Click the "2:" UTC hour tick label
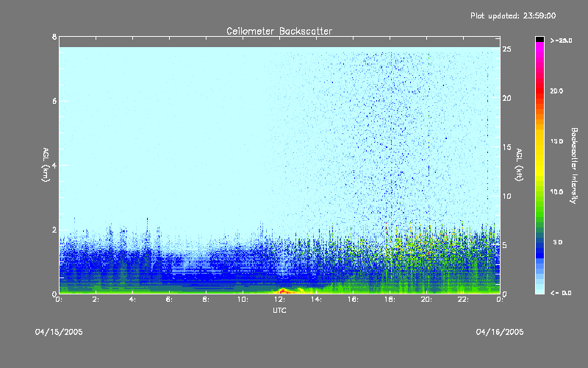This screenshot has width=588, height=368. point(96,300)
